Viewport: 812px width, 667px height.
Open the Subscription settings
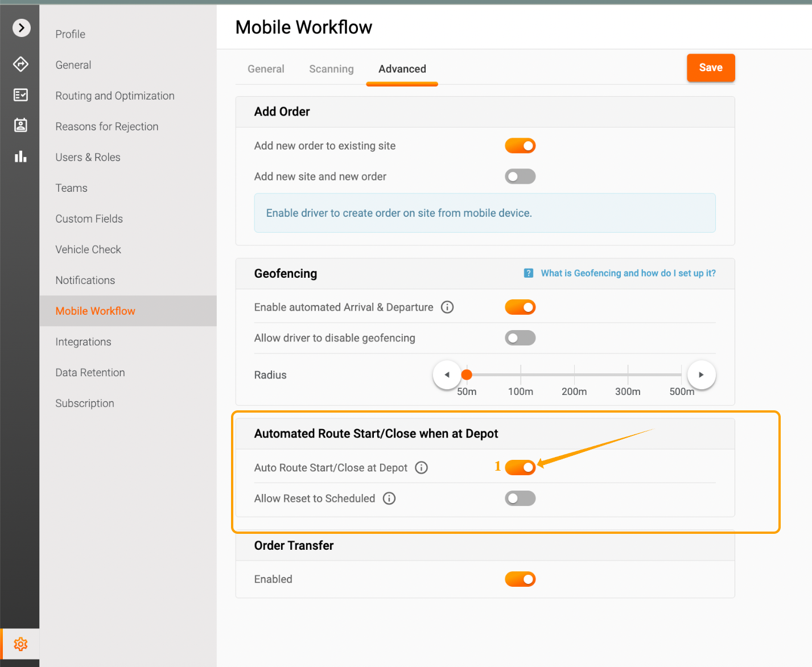[x=85, y=403]
